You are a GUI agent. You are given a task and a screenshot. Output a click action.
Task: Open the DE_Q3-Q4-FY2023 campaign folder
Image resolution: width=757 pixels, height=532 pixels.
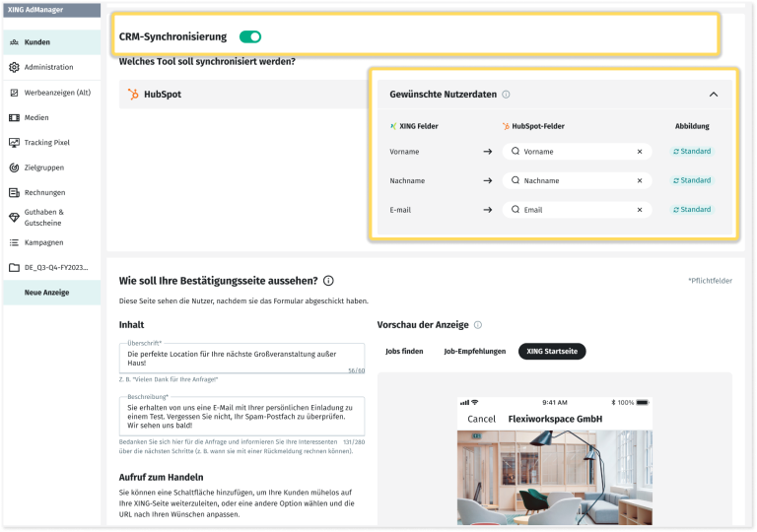point(51,267)
